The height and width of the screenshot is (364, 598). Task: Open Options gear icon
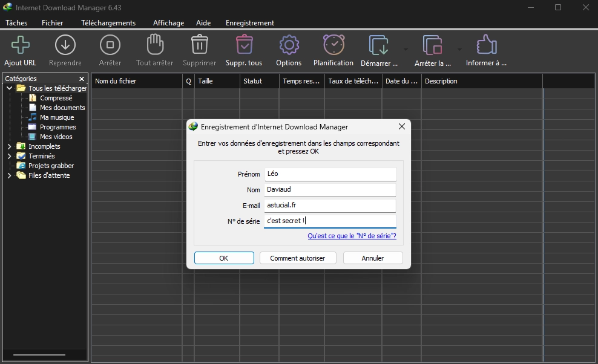coord(289,45)
